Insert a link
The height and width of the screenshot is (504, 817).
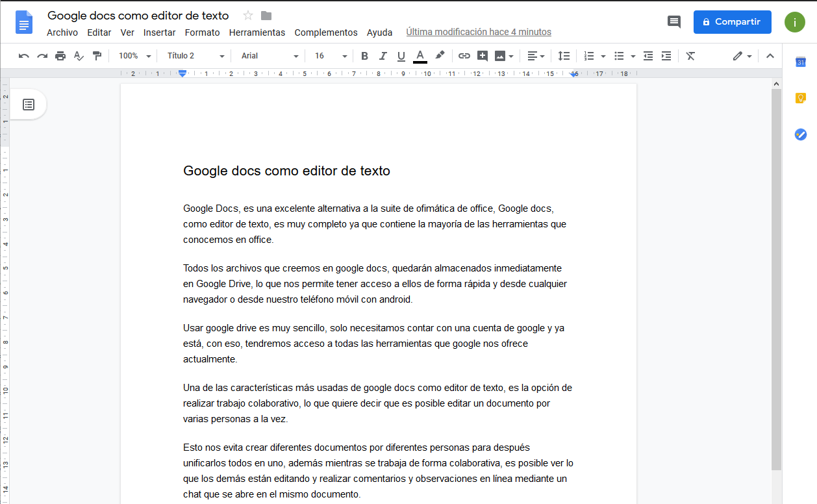[x=464, y=56]
